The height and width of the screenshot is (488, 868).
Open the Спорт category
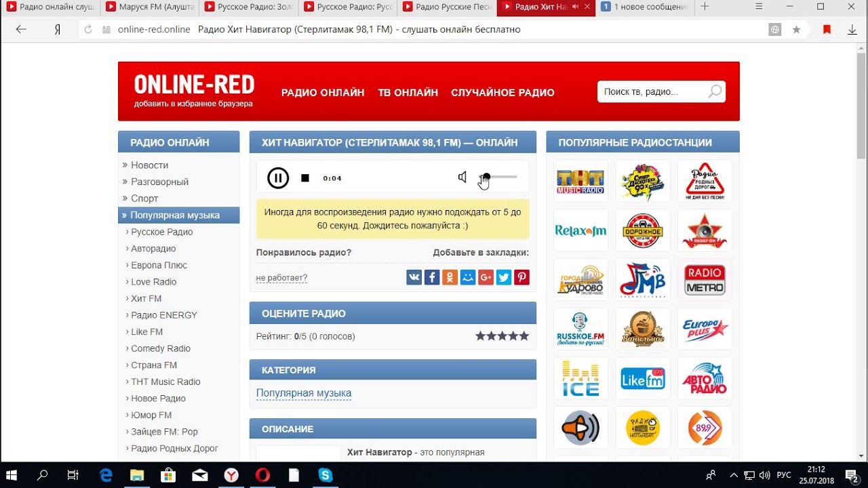[144, 199]
